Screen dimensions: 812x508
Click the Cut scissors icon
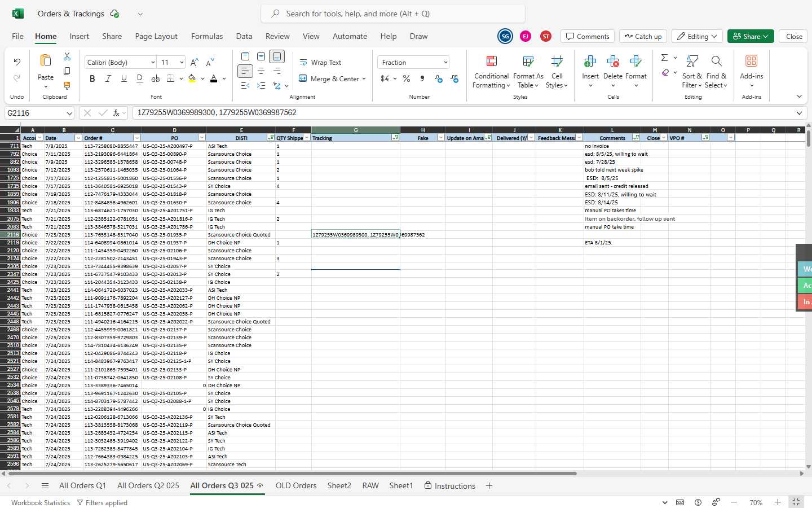pos(67,56)
